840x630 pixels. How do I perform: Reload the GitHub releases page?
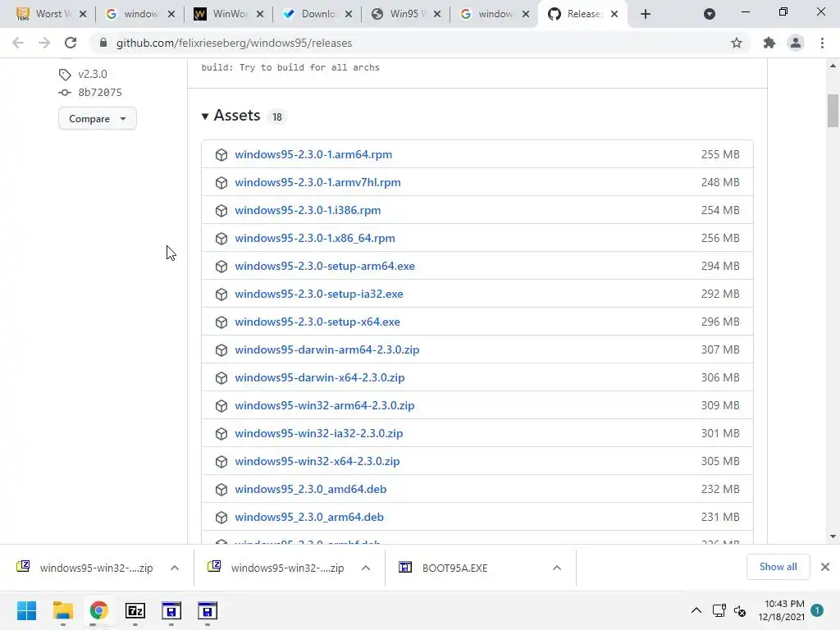click(x=71, y=43)
